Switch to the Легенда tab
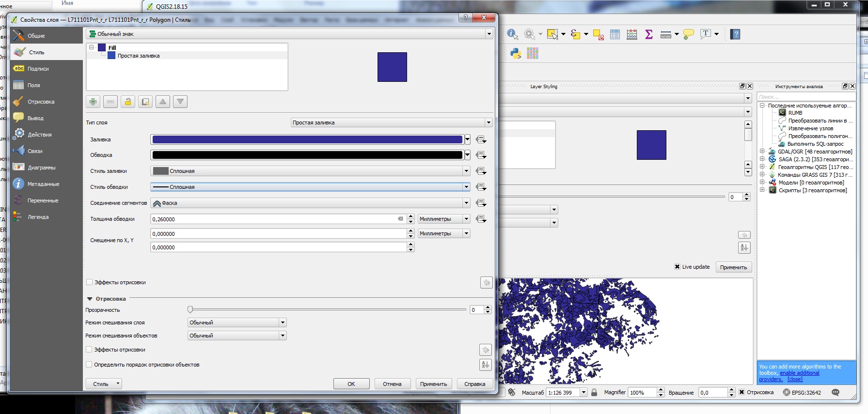Screen dimensions: 868x414 pyautogui.click(x=38, y=217)
